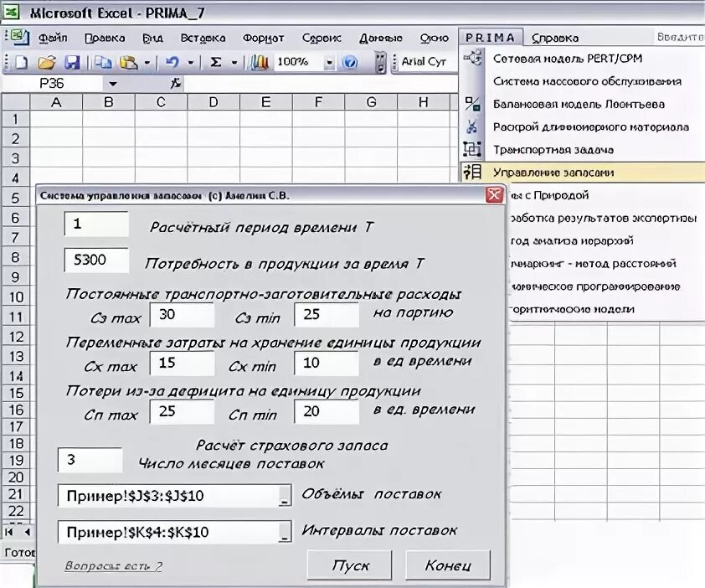Open the Формат menu

264,39
